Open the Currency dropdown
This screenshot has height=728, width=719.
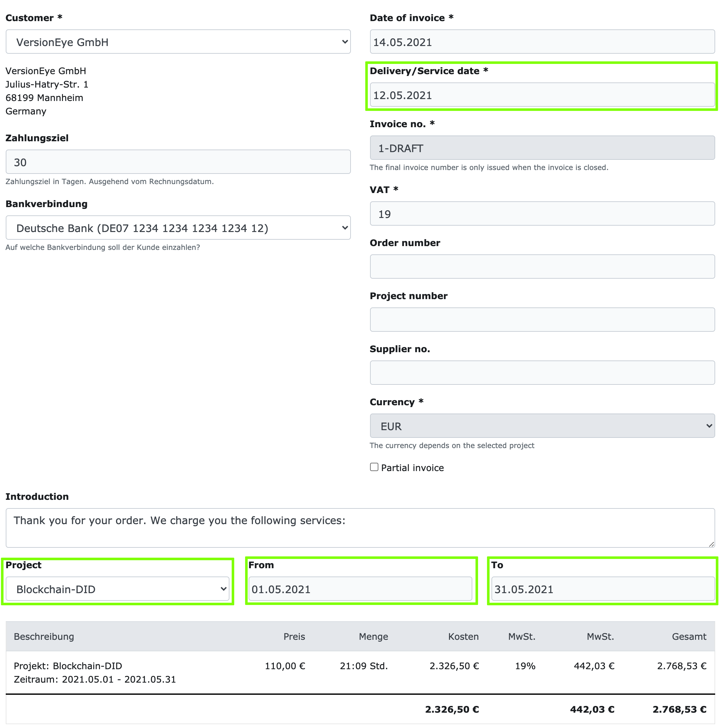pos(542,426)
